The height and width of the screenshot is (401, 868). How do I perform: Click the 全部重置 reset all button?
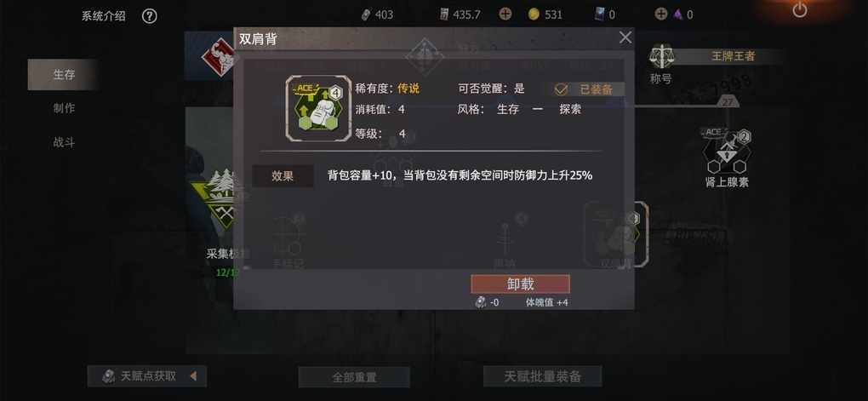(x=354, y=377)
